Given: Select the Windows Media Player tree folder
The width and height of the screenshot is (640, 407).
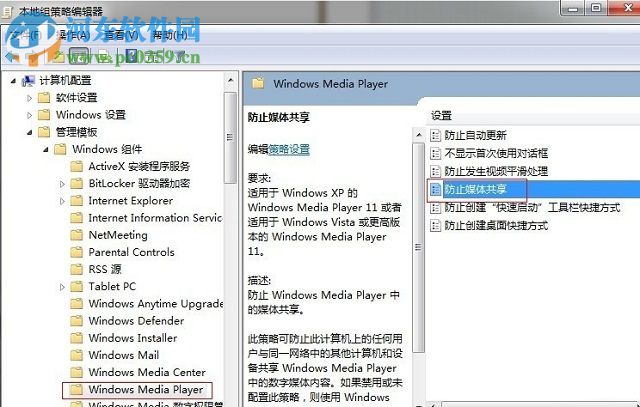Looking at the screenshot, I should coord(146,389).
